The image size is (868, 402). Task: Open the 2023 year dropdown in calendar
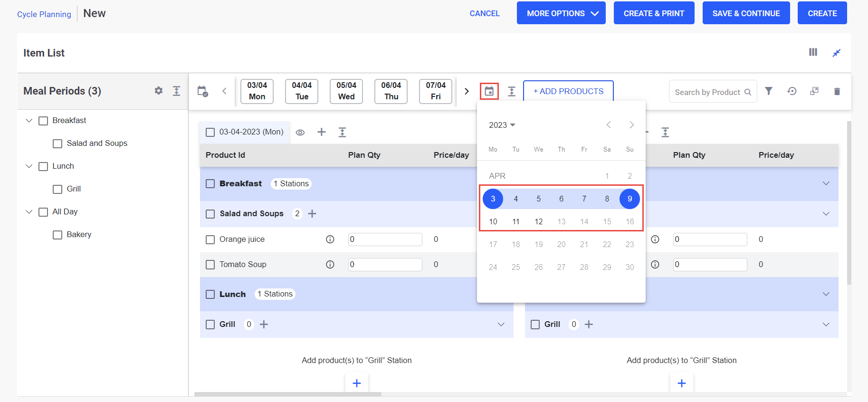tap(502, 125)
